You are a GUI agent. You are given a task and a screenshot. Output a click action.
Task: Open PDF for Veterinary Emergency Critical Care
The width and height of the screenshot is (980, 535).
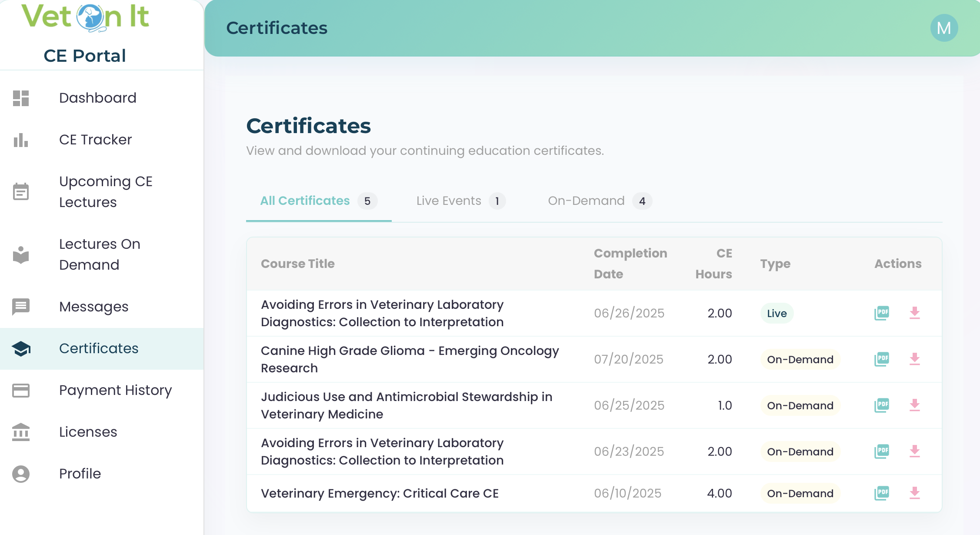(x=881, y=493)
